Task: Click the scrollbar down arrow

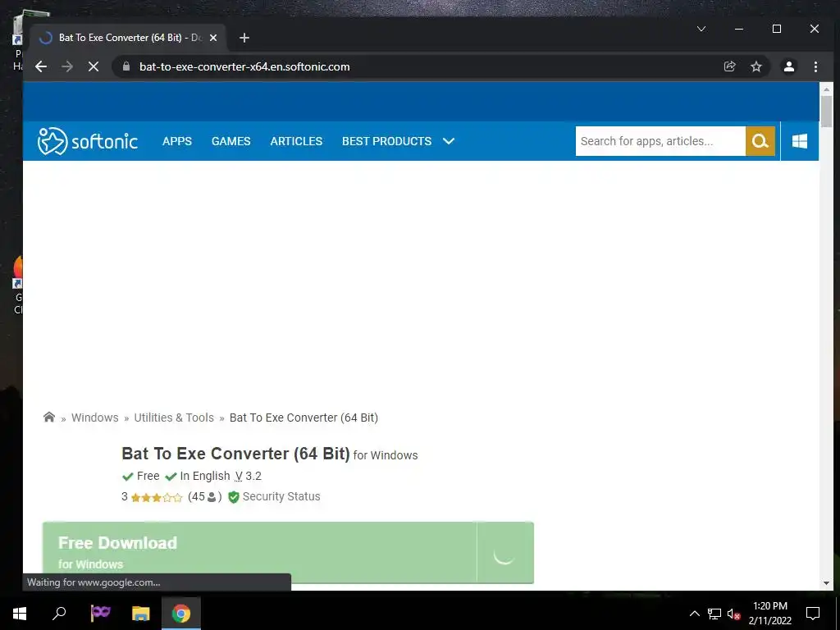Action: (826, 583)
